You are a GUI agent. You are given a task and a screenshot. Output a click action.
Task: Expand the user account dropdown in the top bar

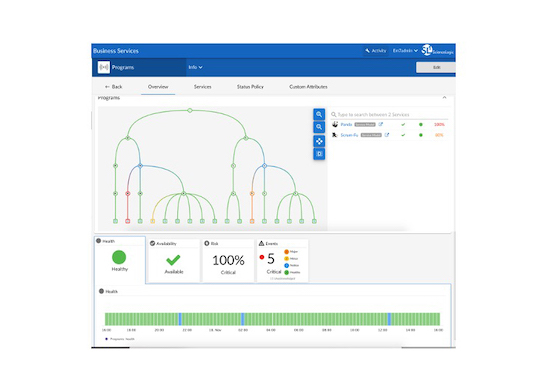click(405, 51)
